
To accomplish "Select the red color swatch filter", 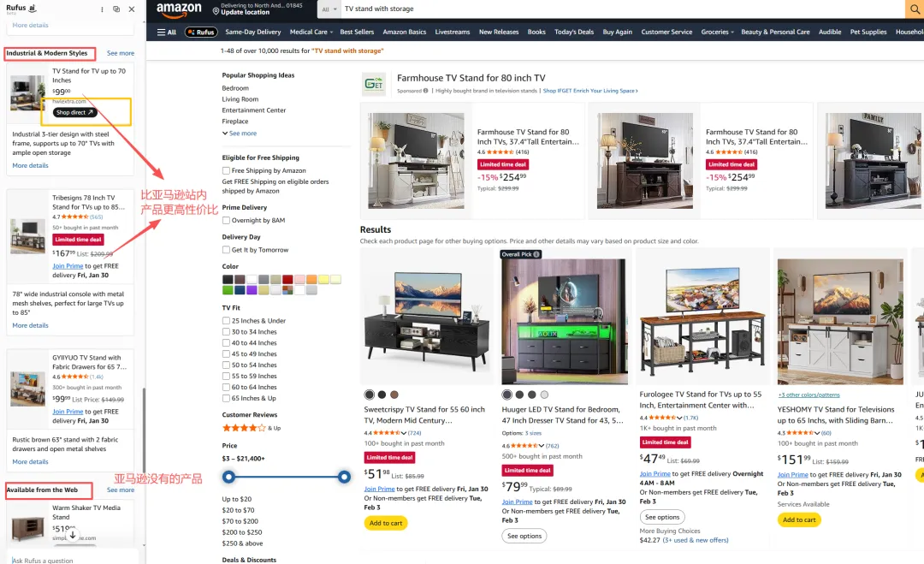I will click(287, 279).
